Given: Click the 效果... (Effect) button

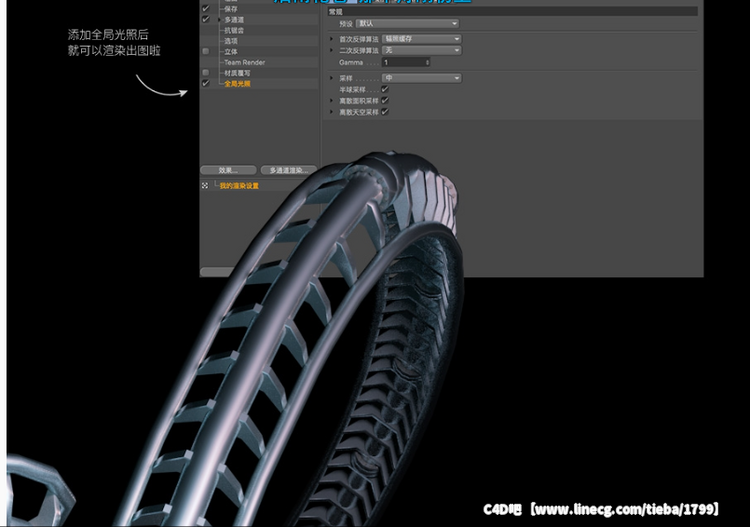Looking at the screenshot, I should (228, 170).
